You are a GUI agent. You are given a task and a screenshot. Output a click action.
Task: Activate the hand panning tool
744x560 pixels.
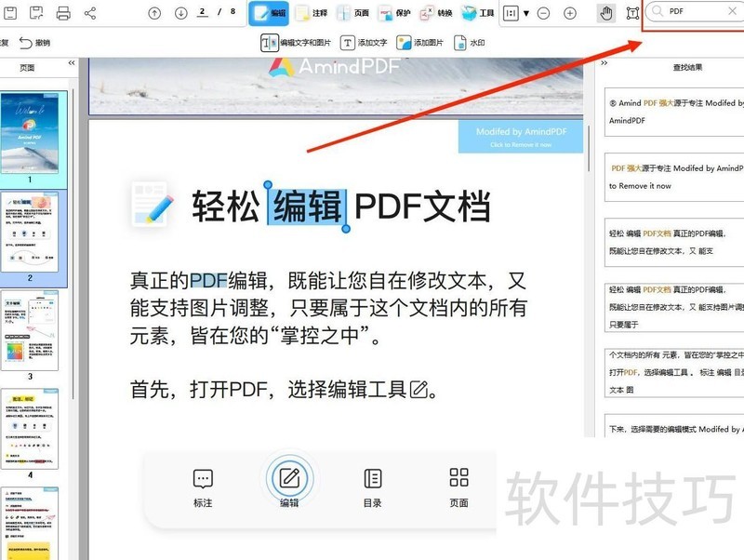(x=605, y=13)
